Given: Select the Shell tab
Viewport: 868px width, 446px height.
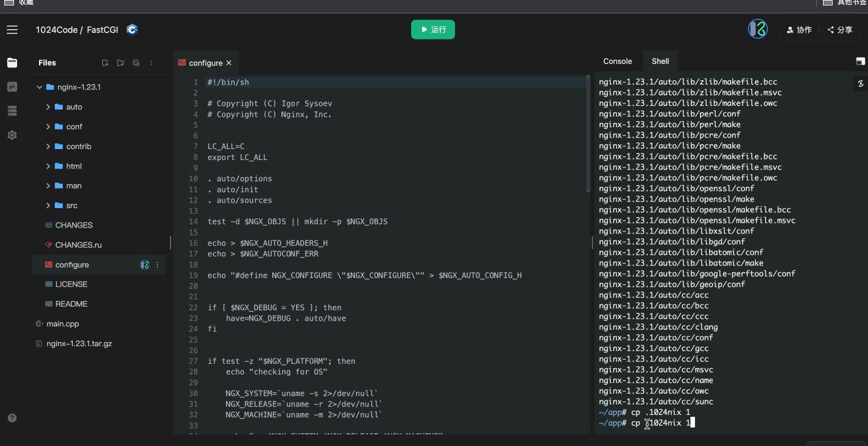Looking at the screenshot, I should pyautogui.click(x=660, y=61).
